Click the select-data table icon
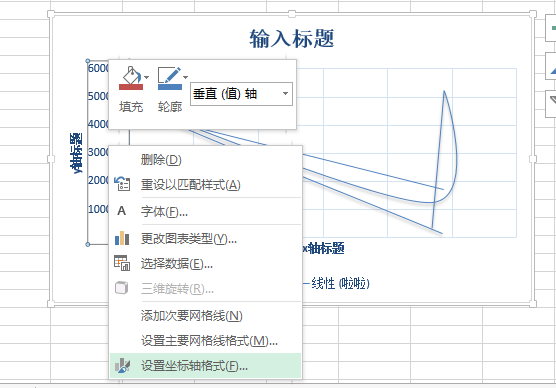Viewport: 556px width, 388px height. coord(122,263)
